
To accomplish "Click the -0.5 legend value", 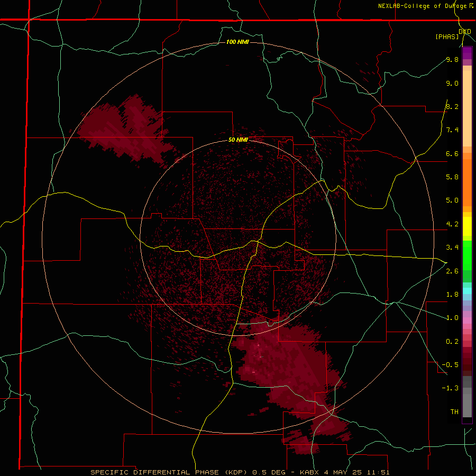I will pos(450,365).
